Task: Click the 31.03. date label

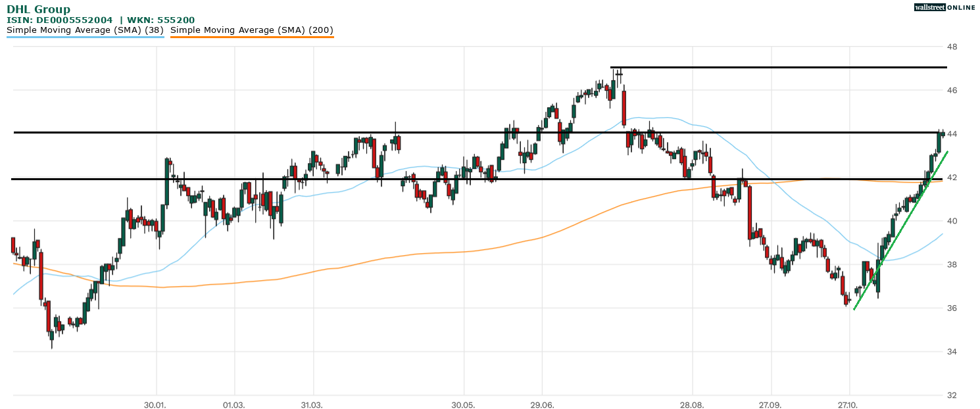Action: pyautogui.click(x=312, y=404)
